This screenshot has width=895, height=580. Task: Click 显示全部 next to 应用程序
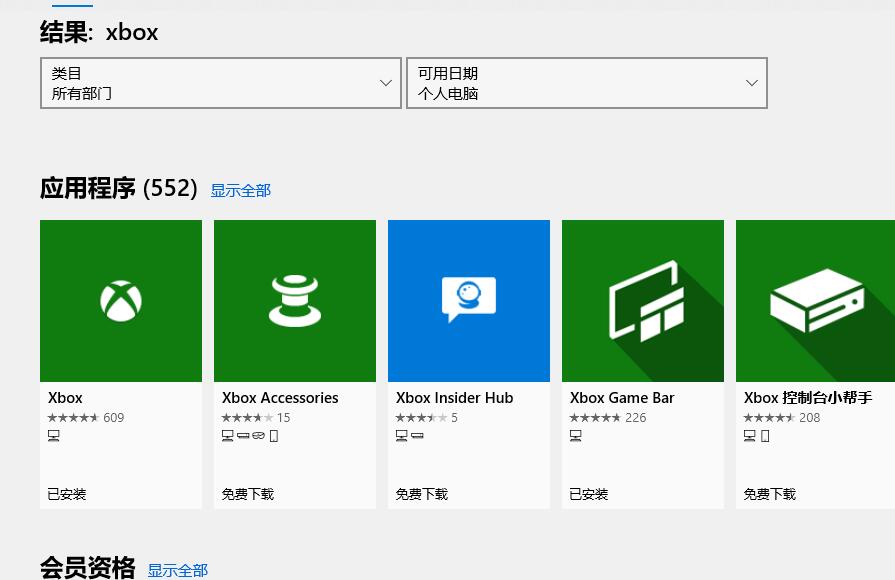coord(240,190)
